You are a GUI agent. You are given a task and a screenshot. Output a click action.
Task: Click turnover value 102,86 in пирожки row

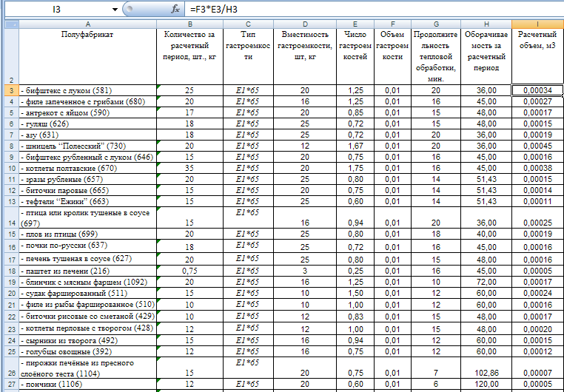[x=486, y=368]
